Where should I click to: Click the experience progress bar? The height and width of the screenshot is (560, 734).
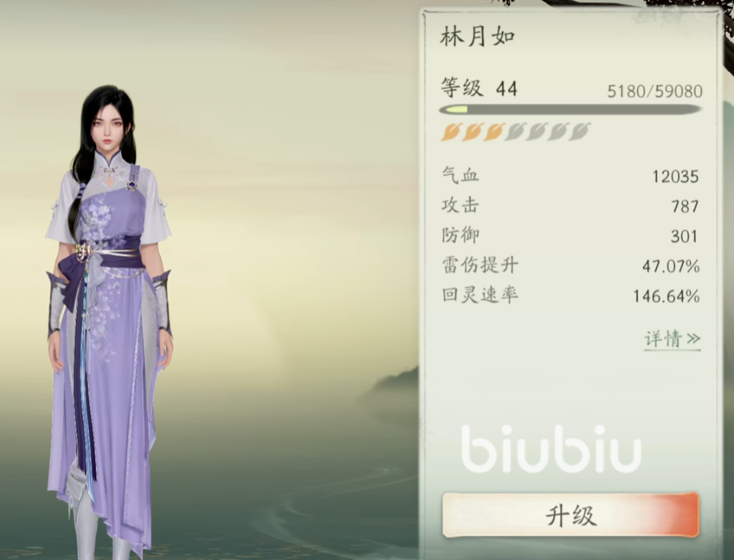570,110
